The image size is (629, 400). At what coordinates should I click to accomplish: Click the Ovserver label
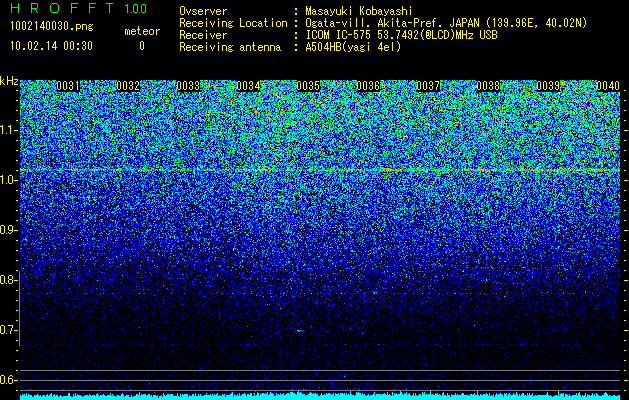[203, 11]
